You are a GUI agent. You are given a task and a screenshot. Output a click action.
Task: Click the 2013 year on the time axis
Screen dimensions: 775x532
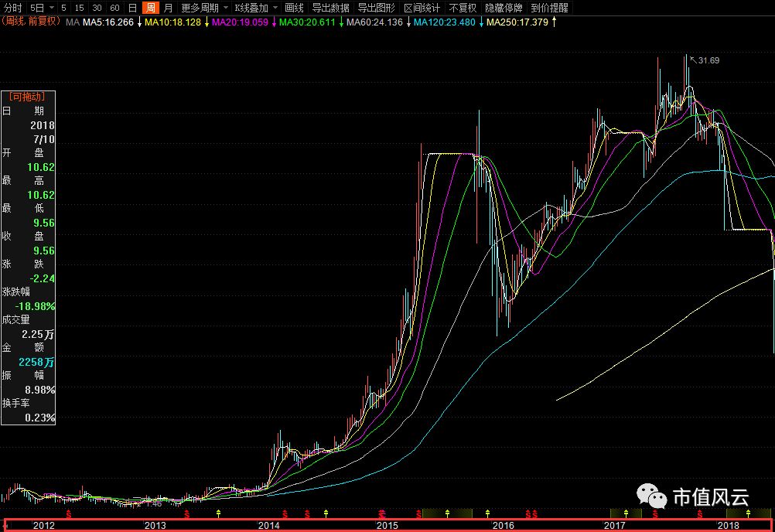tap(155, 526)
